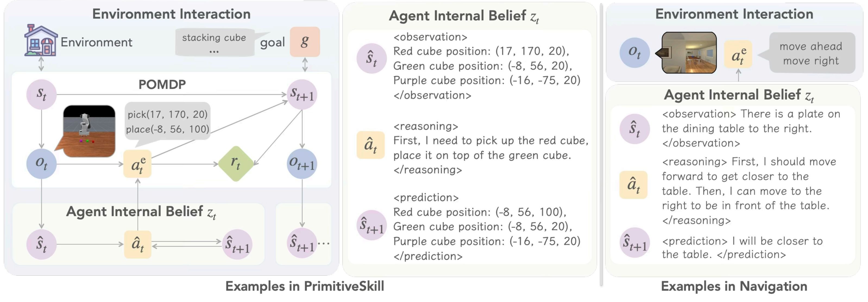The width and height of the screenshot is (868, 302).
Task: Select the s_t+1 circle in POMDP panel
Action: [x=302, y=95]
